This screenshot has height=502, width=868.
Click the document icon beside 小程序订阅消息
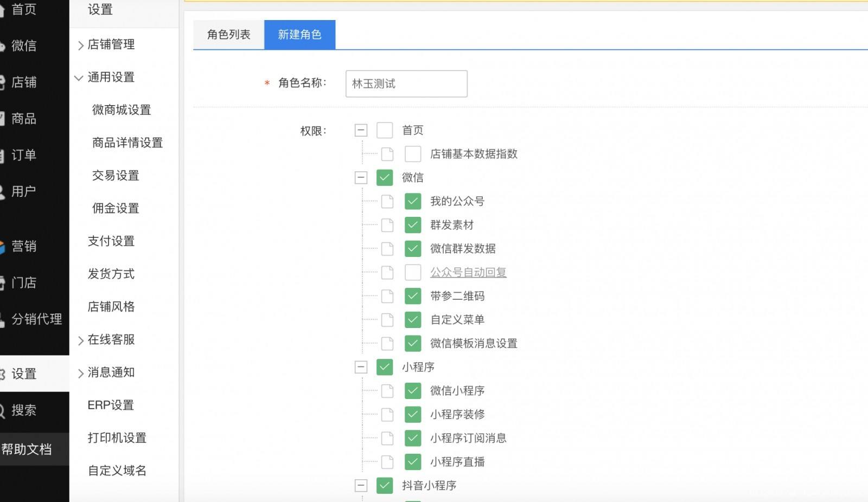pos(387,438)
